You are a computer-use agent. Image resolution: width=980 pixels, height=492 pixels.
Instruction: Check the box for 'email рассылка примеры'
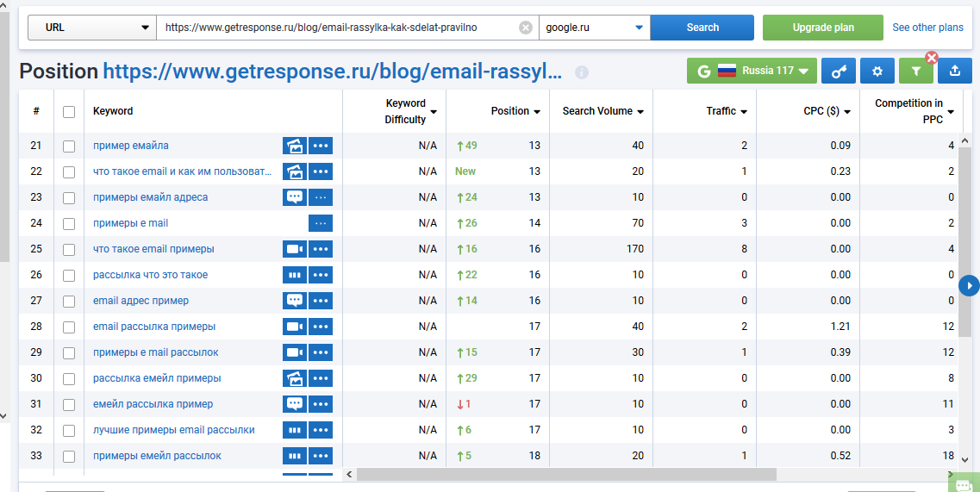[x=69, y=327]
